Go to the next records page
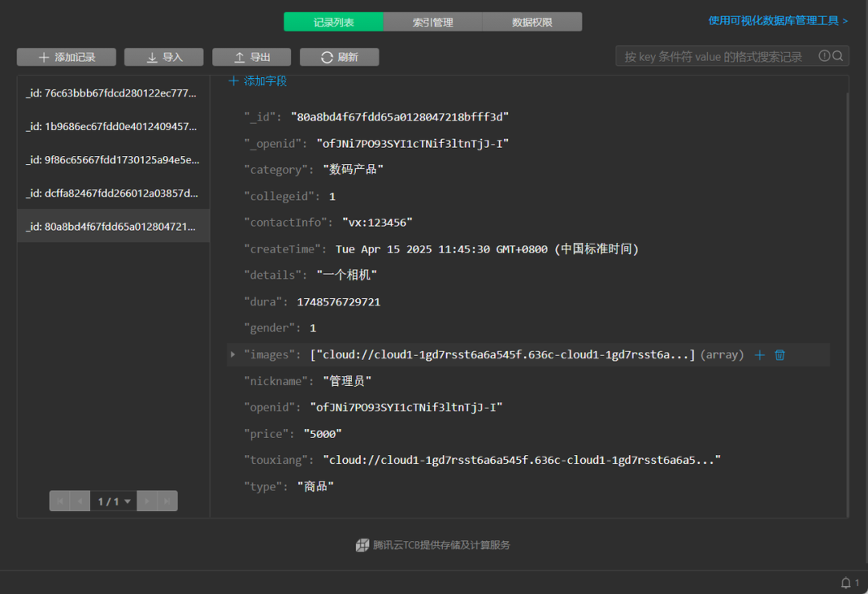 click(x=146, y=502)
